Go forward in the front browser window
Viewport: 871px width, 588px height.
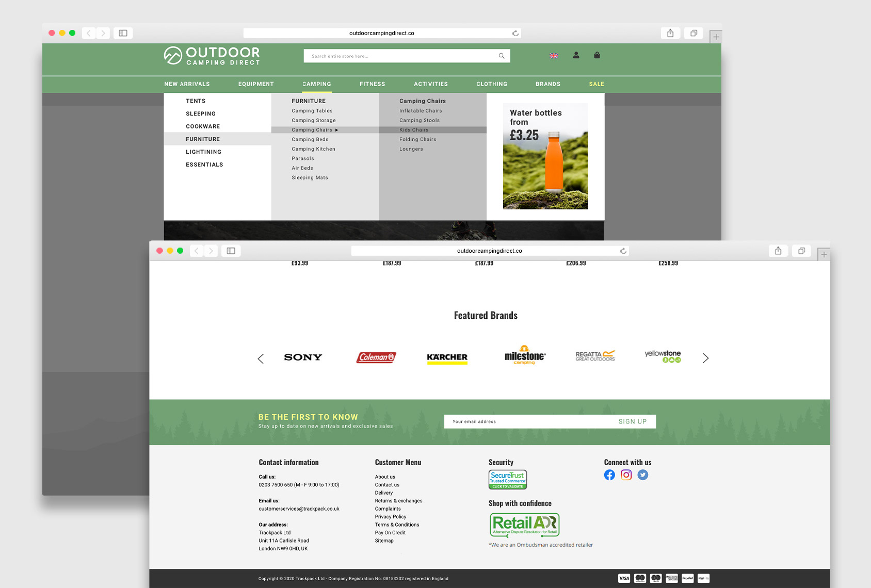tap(211, 251)
